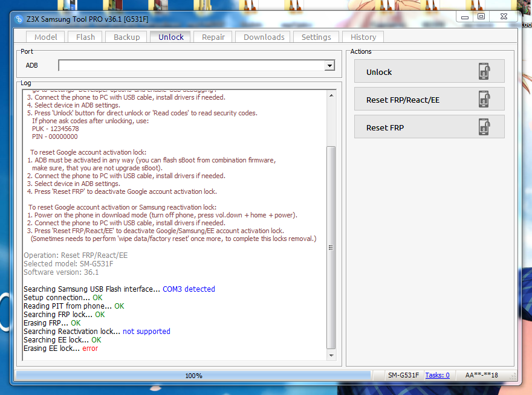Click 'Operation: Reset FRP/React/EE' log line
This screenshot has height=395, width=532.
[76, 255]
